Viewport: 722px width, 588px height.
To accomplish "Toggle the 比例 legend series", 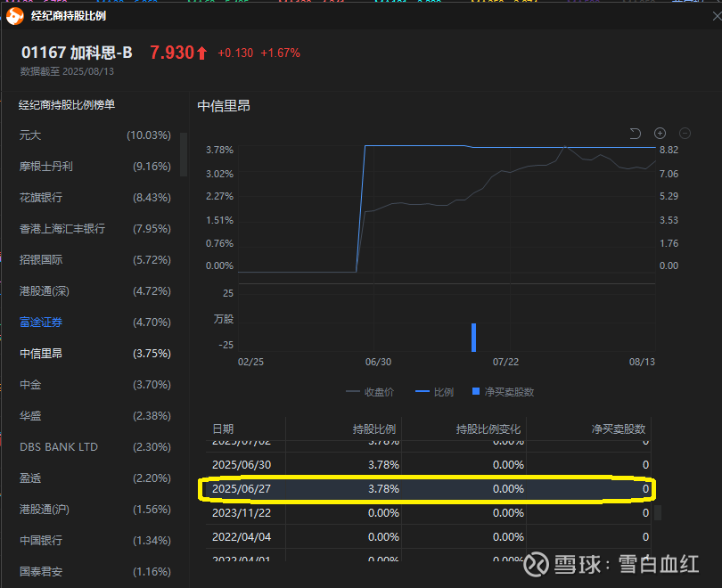I will [x=435, y=392].
